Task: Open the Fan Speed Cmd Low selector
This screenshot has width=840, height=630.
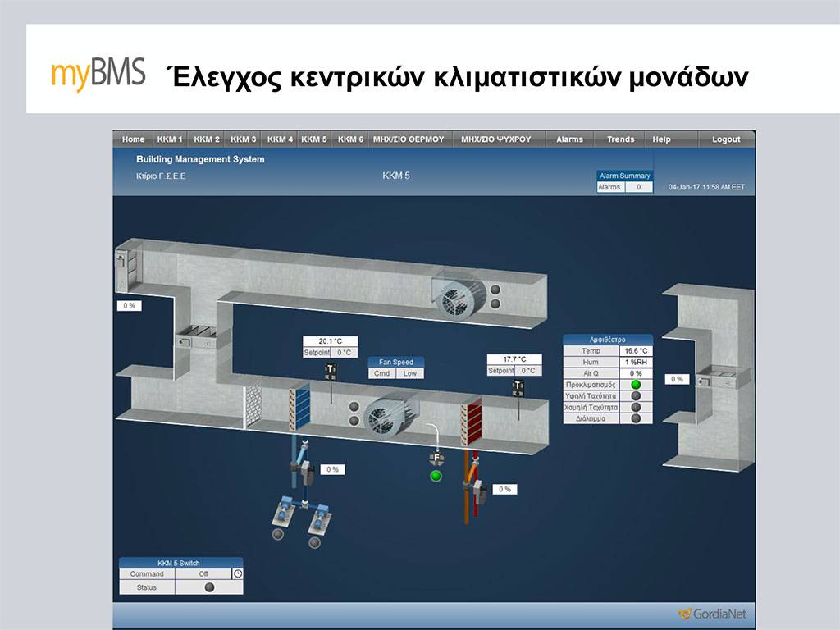Action: point(409,373)
